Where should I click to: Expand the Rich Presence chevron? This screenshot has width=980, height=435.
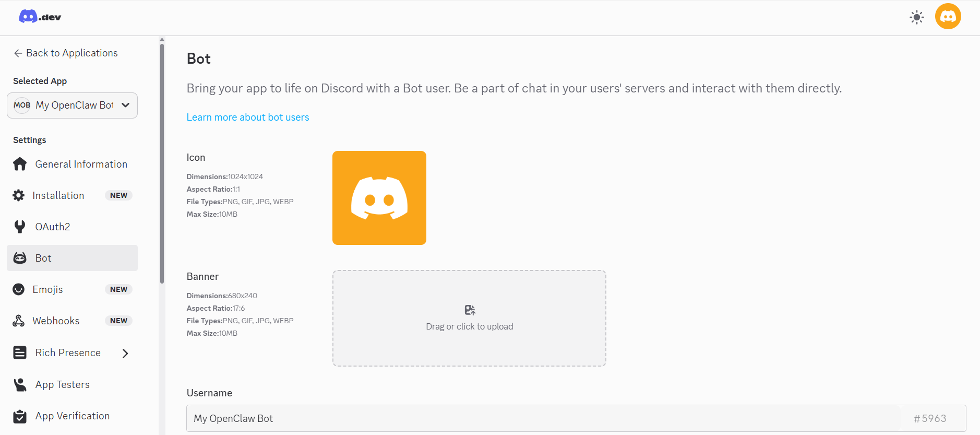click(125, 353)
